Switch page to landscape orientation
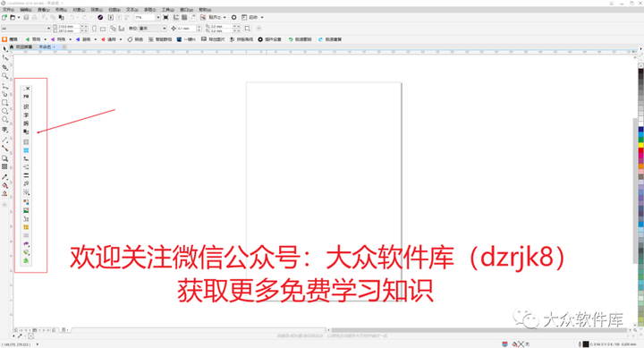This screenshot has height=348, width=644. pyautogui.click(x=103, y=29)
